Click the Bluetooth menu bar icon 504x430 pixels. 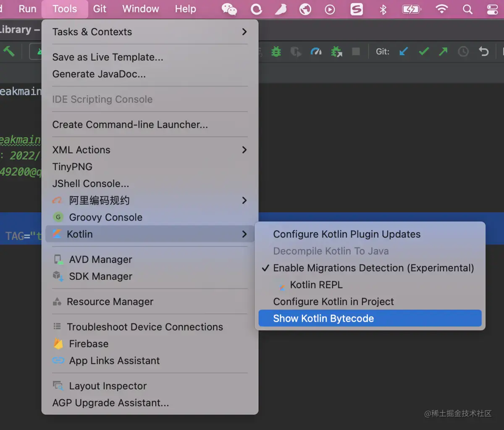pos(383,9)
